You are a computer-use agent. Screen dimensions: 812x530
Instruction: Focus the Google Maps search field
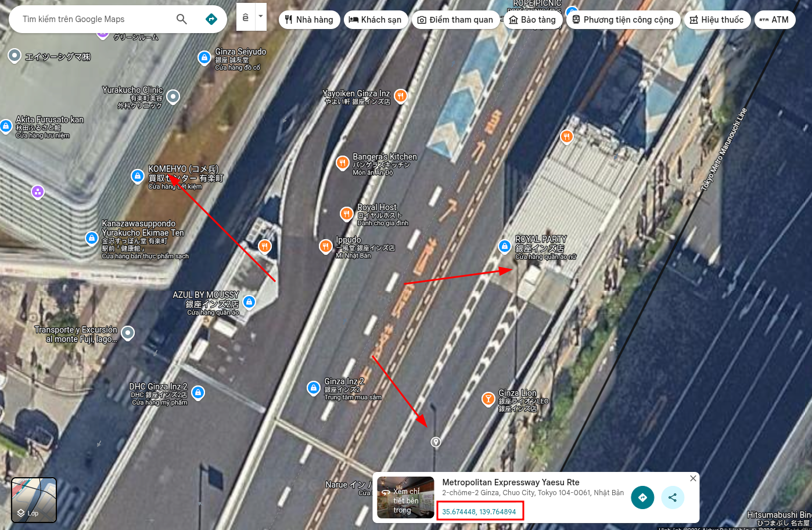pos(96,19)
